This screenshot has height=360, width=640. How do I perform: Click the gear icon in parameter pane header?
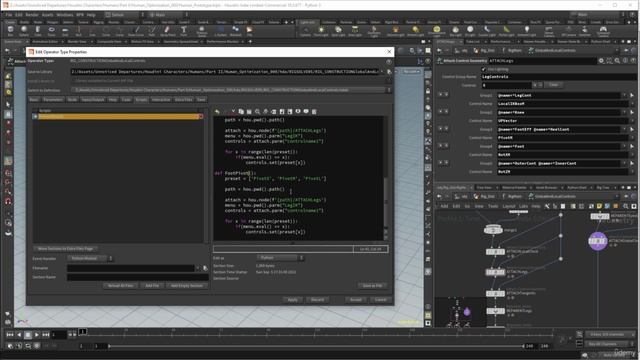(601, 60)
